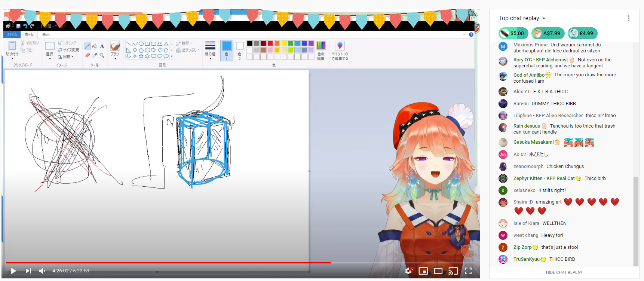Screen dimensions: 644x281
Task: Click God of Amiibo's avatar in chat
Action: 503,76
